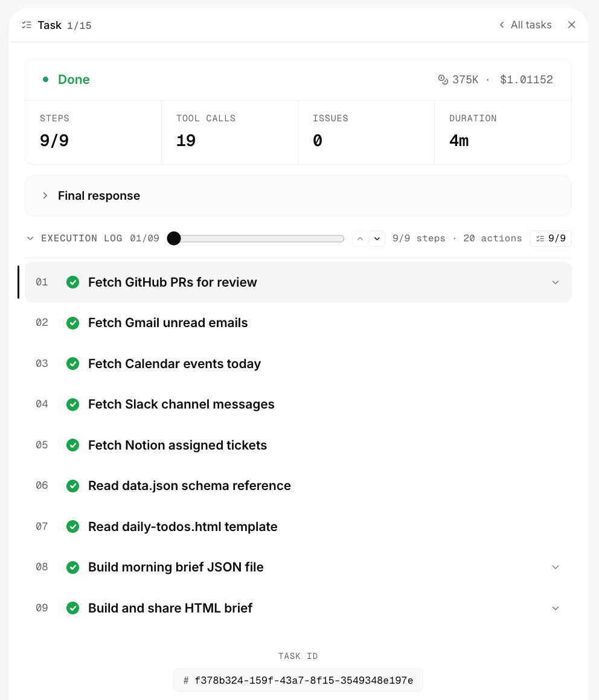Viewport: 599px width, 700px height.
Task: Click green check icon for Fetch GitHub PRs
Action: click(x=73, y=282)
